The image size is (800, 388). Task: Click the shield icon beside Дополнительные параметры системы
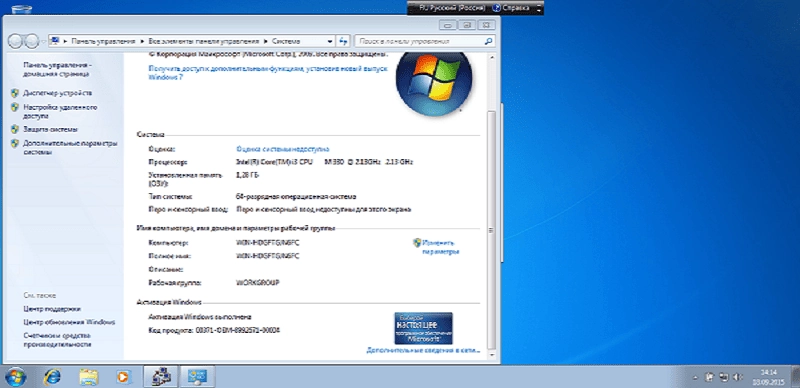pyautogui.click(x=15, y=143)
